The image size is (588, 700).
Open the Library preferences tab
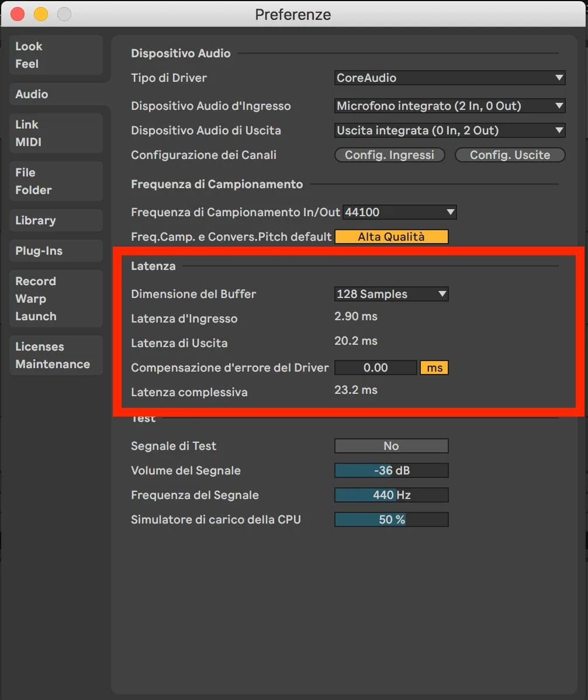pyautogui.click(x=56, y=220)
